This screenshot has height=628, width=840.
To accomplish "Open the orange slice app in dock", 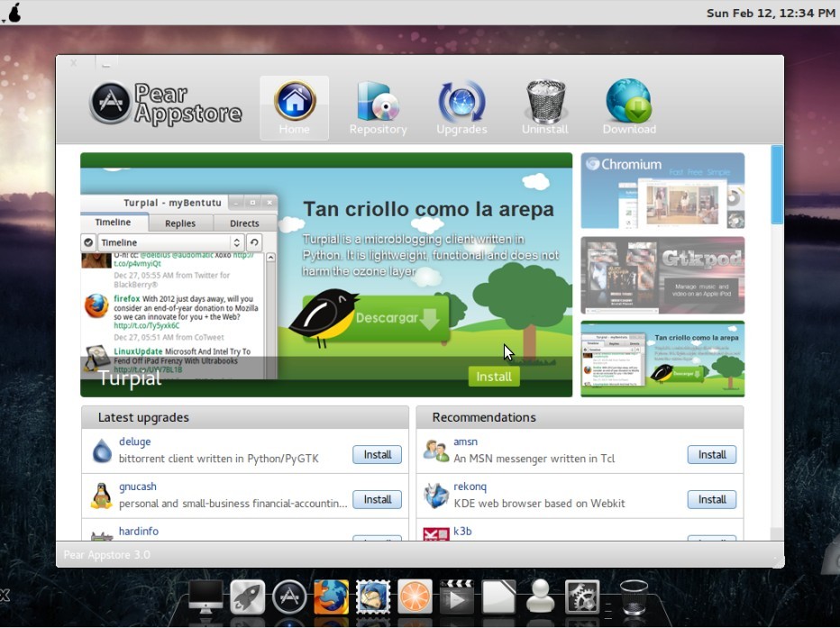I will (x=415, y=596).
